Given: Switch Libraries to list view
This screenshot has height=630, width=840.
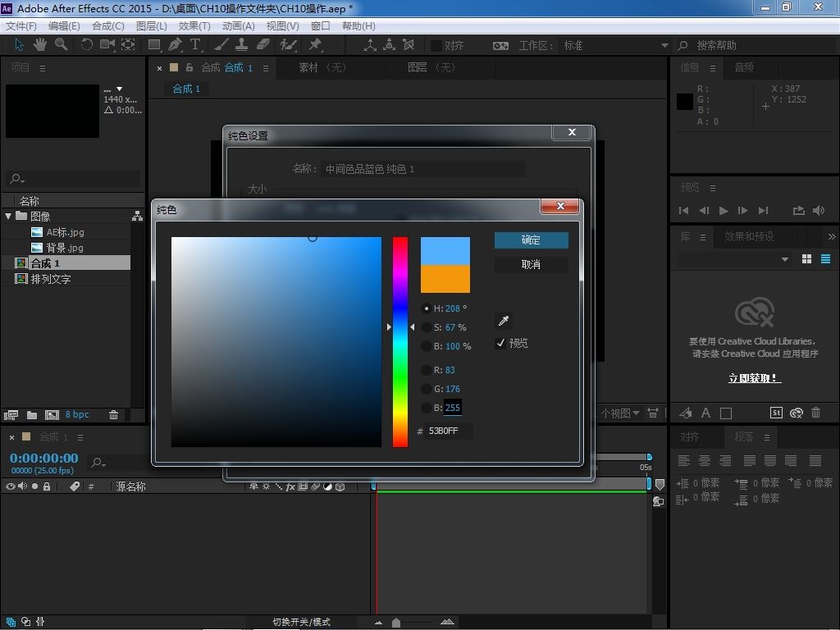Looking at the screenshot, I should [x=825, y=259].
